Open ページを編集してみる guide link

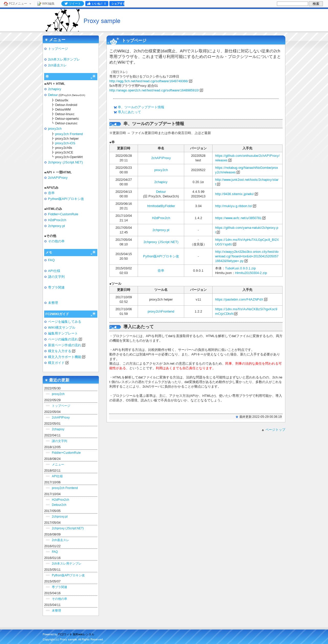click(x=65, y=322)
